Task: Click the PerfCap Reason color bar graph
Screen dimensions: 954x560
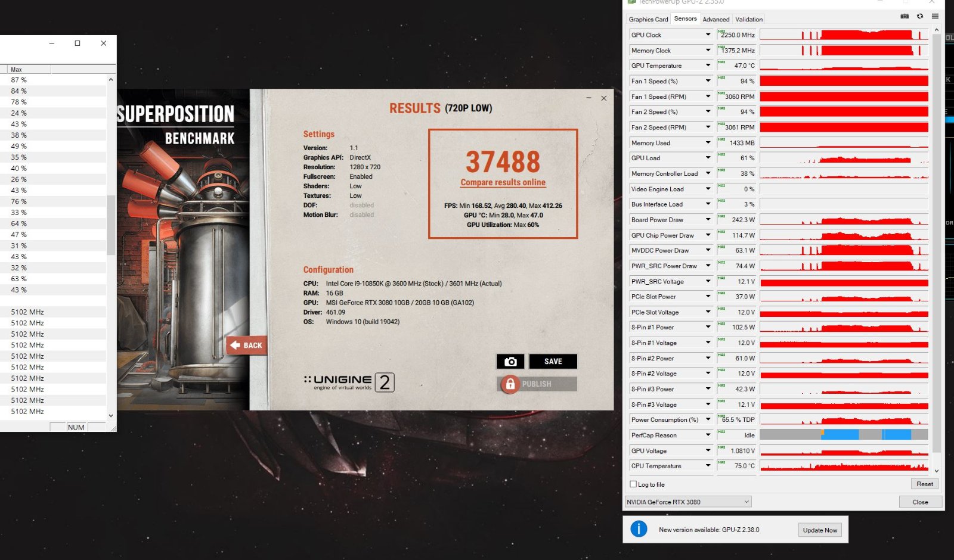Action: click(844, 435)
